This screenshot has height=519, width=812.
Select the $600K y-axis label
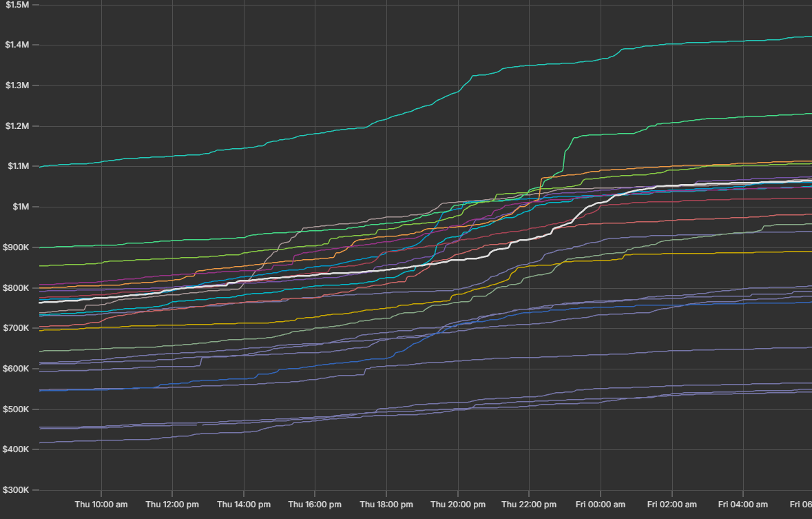pyautogui.click(x=16, y=369)
